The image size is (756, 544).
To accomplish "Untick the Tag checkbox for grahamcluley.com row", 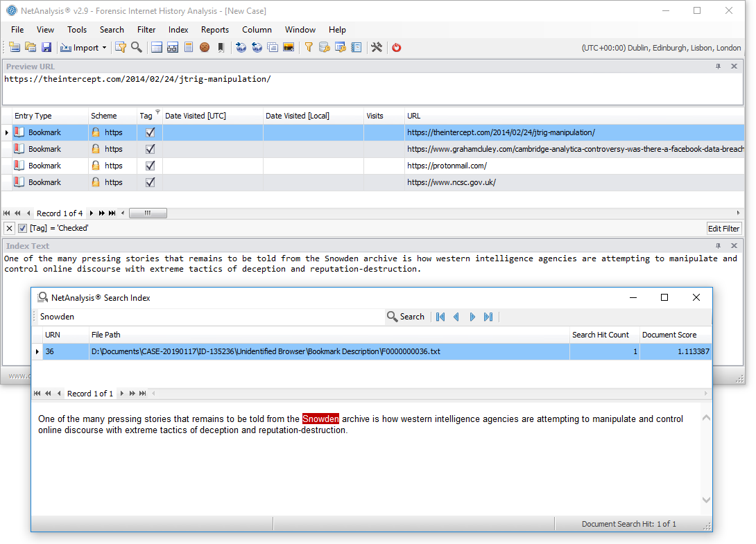I will pyautogui.click(x=150, y=149).
